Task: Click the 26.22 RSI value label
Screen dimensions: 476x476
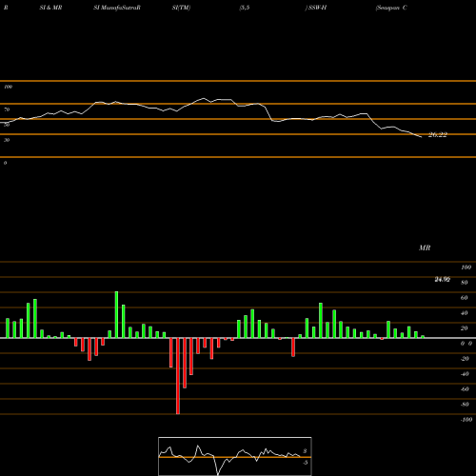Action: pos(438,135)
